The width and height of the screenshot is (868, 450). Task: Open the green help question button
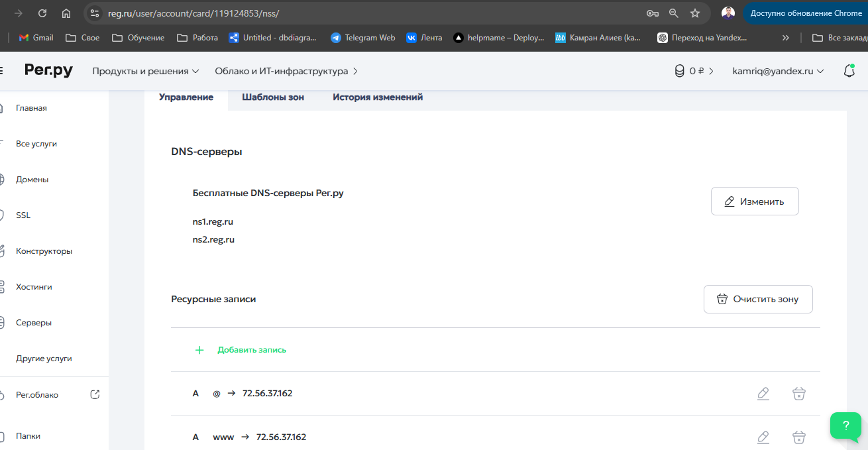[845, 425]
